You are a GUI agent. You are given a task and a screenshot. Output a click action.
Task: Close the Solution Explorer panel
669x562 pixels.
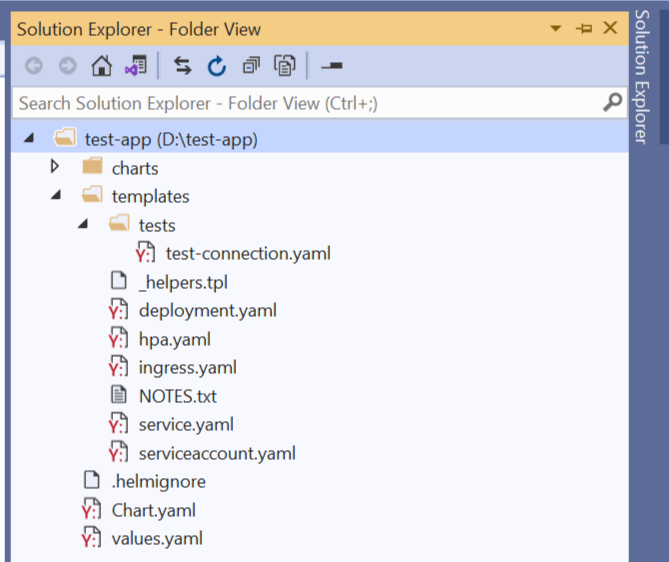tap(610, 28)
